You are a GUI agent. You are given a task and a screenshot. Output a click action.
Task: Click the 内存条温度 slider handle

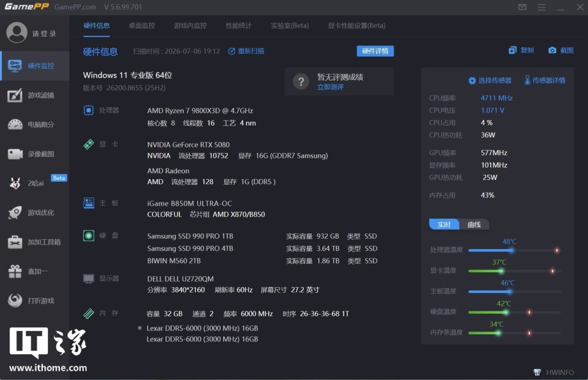pyautogui.click(x=498, y=332)
